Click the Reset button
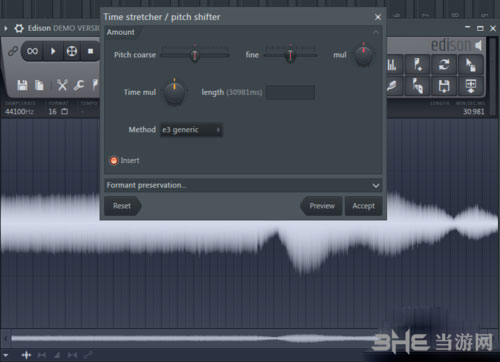 pyautogui.click(x=122, y=206)
